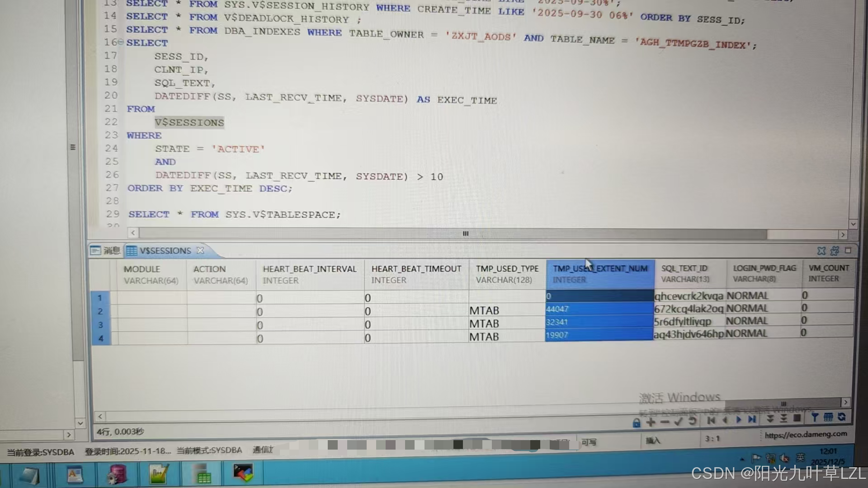The image size is (868, 488).
Task: Select row 2 header in result grid
Action: (x=100, y=311)
